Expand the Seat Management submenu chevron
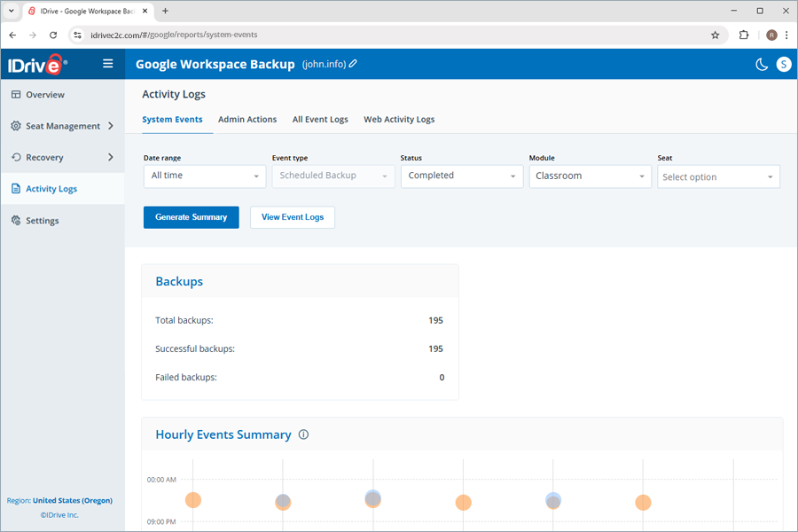The width and height of the screenshot is (798, 532). pos(112,126)
